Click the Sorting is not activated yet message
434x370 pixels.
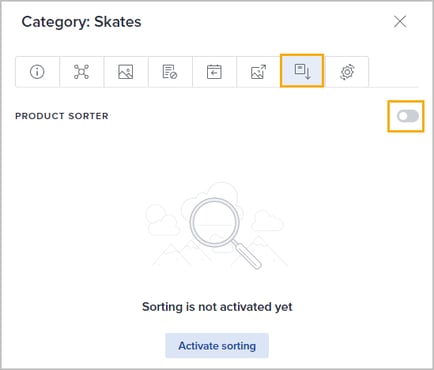[x=217, y=307]
